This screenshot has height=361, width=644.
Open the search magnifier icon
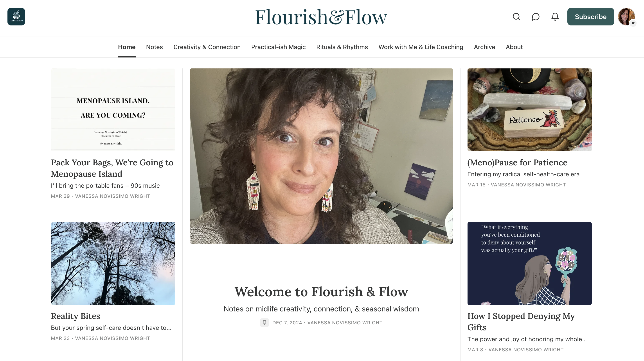516,17
